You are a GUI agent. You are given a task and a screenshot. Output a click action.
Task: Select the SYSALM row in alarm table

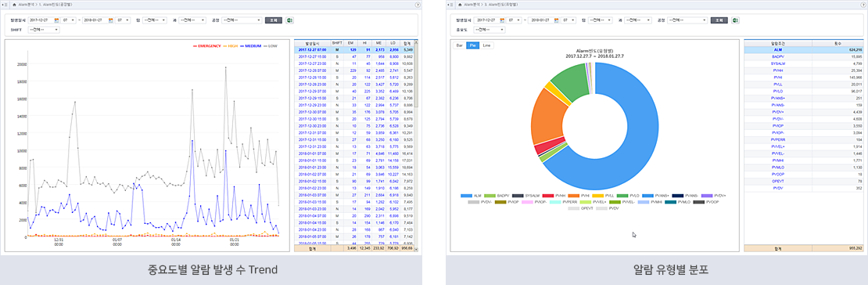803,63
